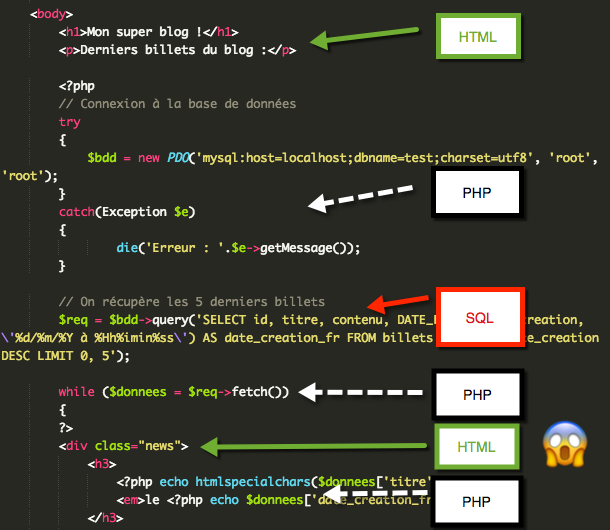Click the wrapped line ending with 'root');
The width and height of the screenshot is (610, 530).
click(x=30, y=176)
